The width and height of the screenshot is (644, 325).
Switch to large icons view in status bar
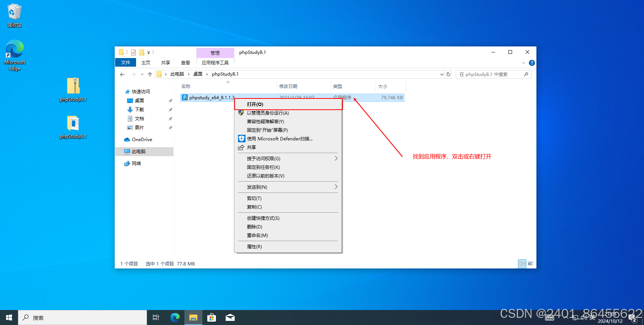(x=530, y=264)
